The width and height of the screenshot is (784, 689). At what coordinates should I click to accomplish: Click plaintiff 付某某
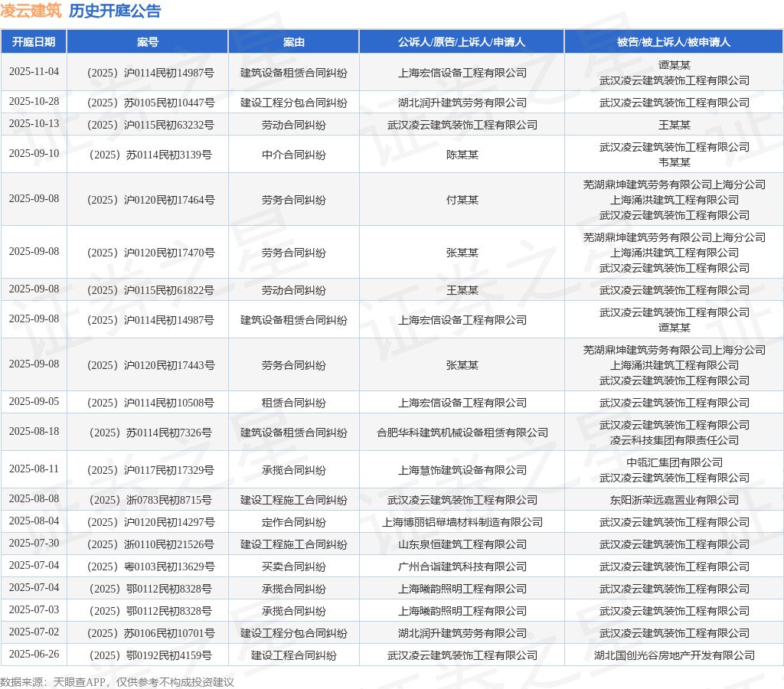tap(462, 200)
